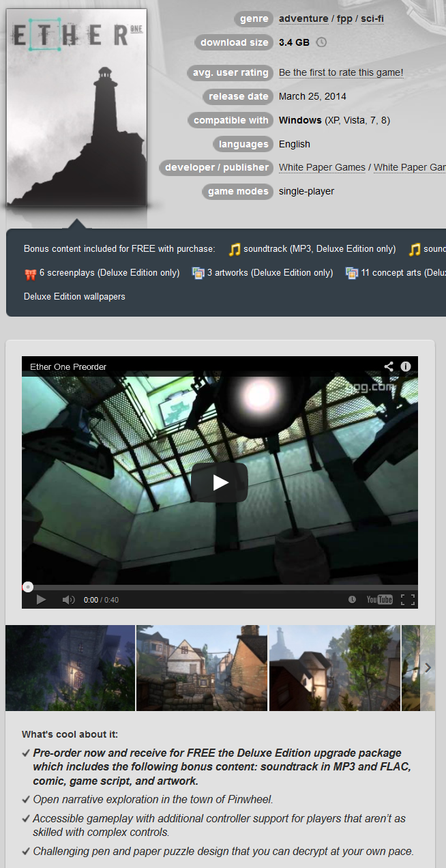Open the second village street screenshot thumbnail
The image size is (446, 868).
pos(202,668)
